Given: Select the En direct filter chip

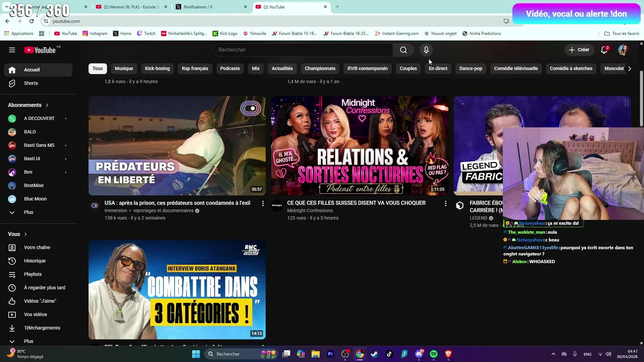Looking at the screenshot, I should pyautogui.click(x=438, y=68).
